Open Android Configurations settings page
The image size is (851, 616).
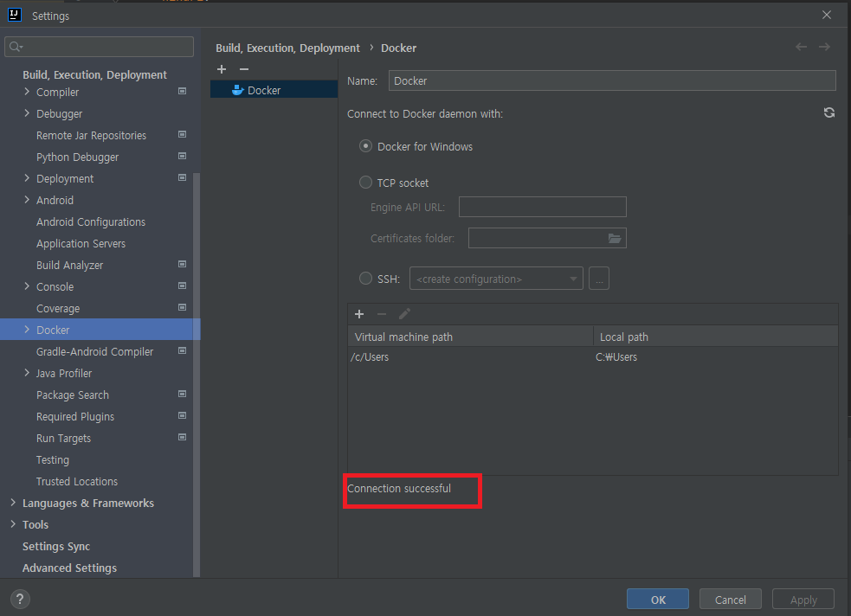91,221
